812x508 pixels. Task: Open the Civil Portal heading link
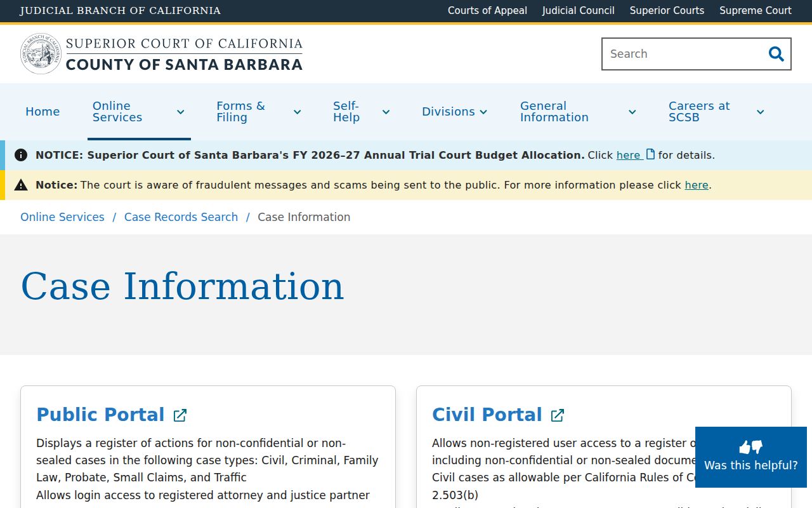487,415
